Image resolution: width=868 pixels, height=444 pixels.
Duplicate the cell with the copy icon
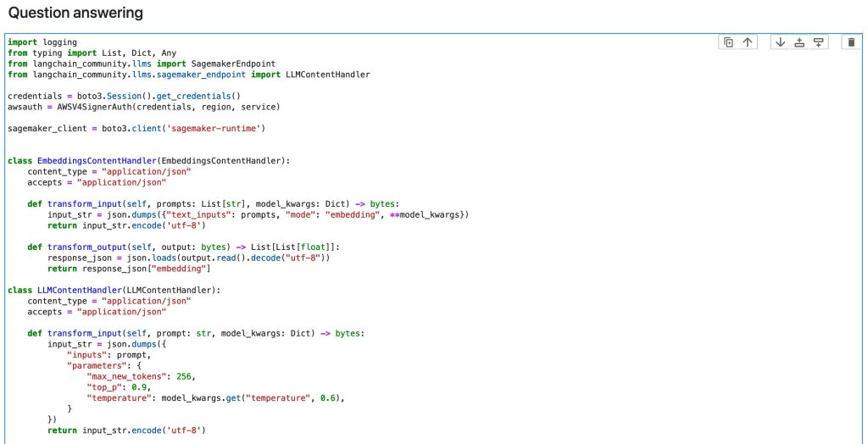click(x=728, y=42)
